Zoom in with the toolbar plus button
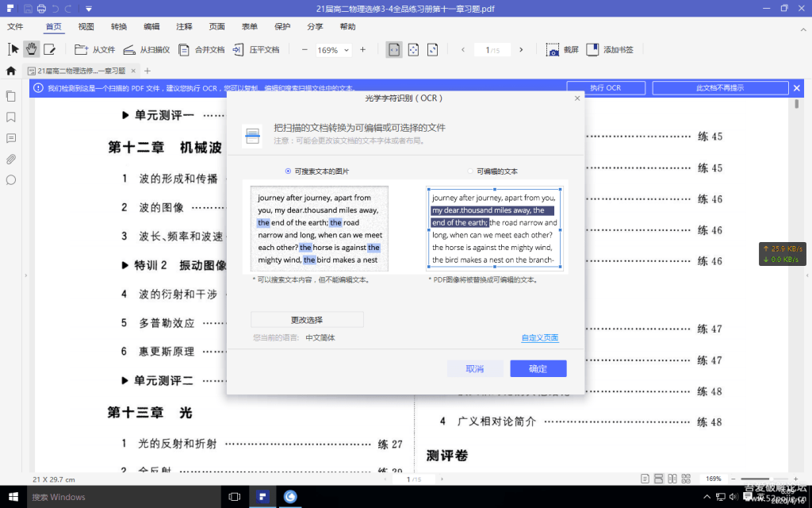This screenshot has height=508, width=812. click(362, 50)
